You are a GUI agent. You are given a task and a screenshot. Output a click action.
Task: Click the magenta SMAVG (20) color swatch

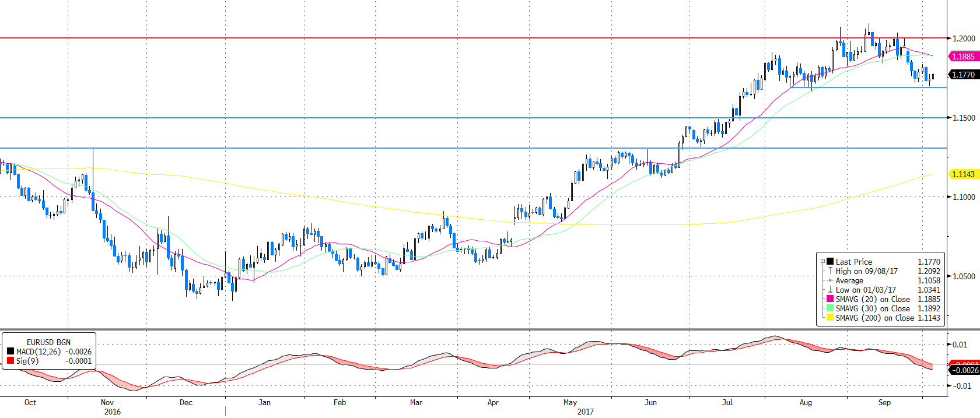(x=830, y=299)
